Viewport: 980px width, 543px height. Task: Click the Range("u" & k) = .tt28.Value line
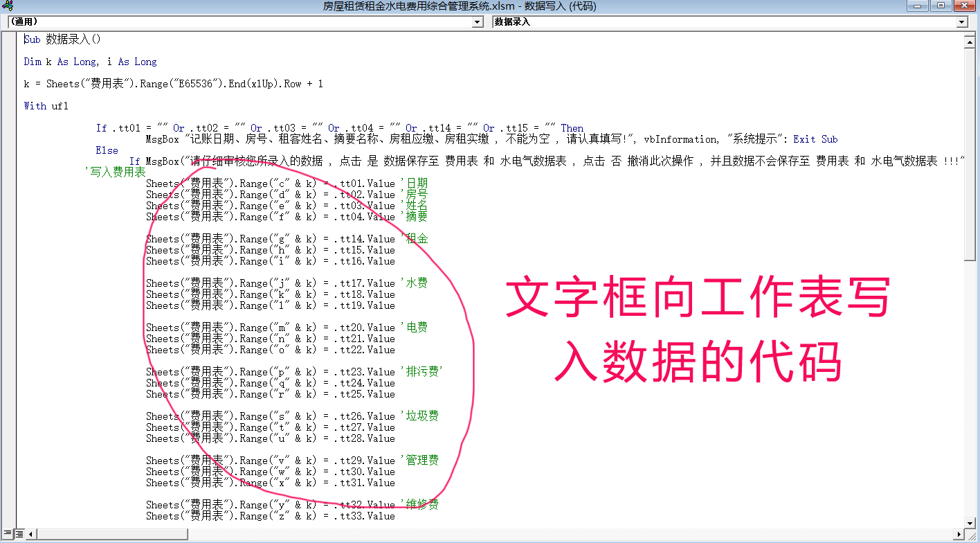[x=271, y=438]
